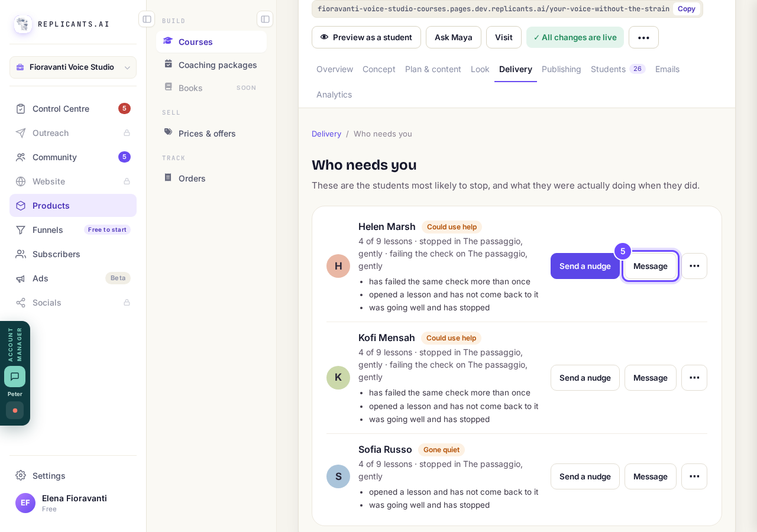Click Kofi Mensah's K avatar
The width and height of the screenshot is (757, 532).
(338, 378)
